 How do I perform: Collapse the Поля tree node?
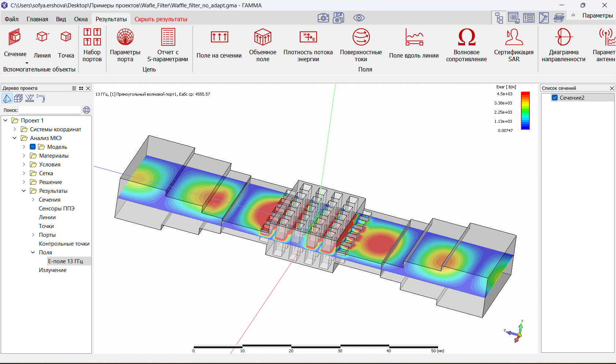click(x=33, y=253)
